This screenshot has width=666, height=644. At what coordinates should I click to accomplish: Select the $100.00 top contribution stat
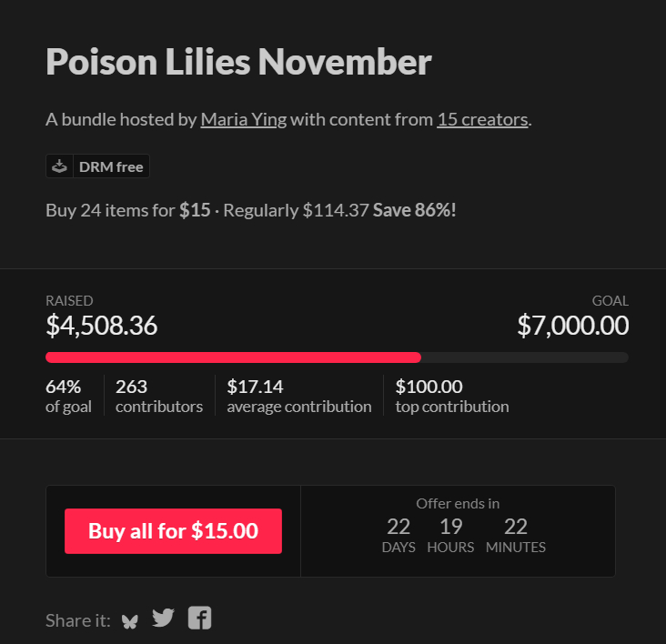coord(451,396)
